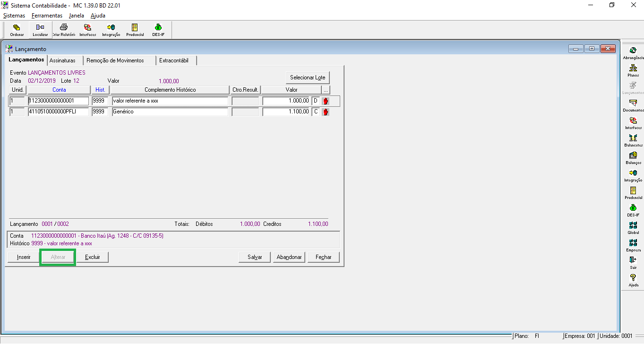Click LANÇAMENTOS LIVRES event text

click(57, 73)
